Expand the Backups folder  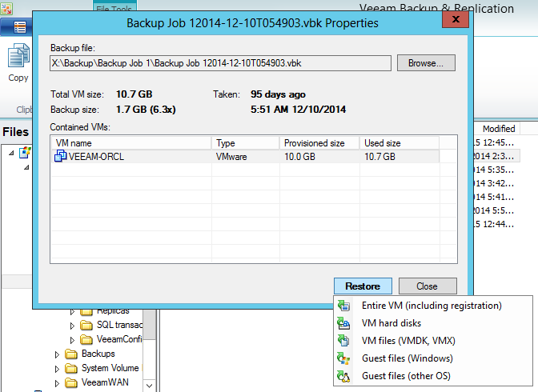pyautogui.click(x=57, y=354)
